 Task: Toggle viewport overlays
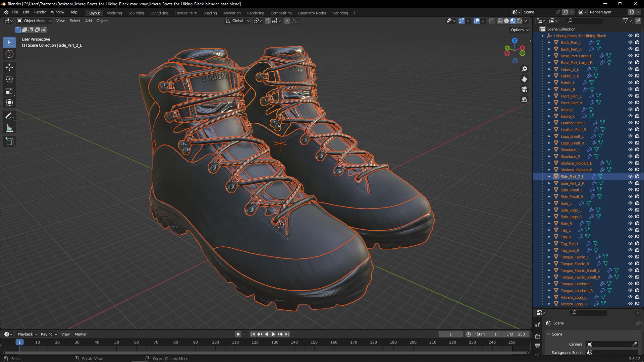477,21
